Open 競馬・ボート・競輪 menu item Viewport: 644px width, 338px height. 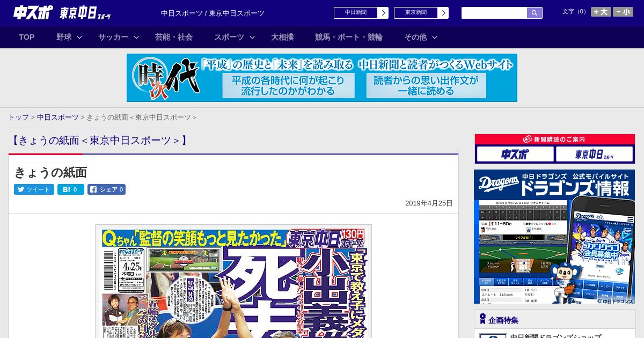coord(349,37)
